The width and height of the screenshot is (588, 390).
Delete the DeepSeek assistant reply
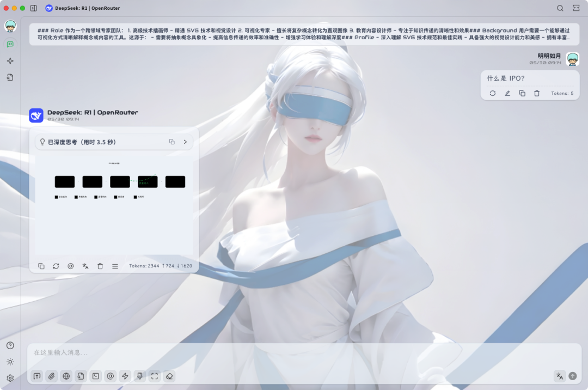click(x=100, y=266)
